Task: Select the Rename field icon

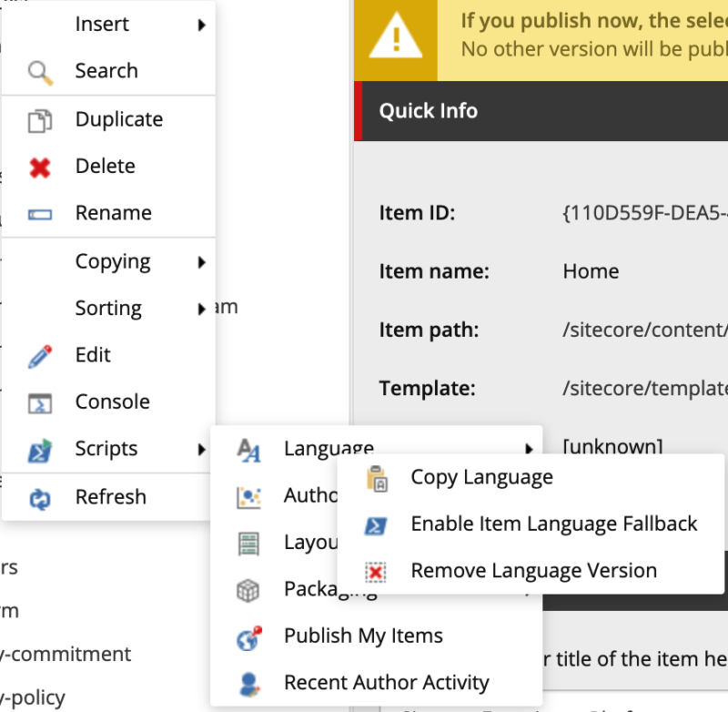Action: click(x=38, y=213)
